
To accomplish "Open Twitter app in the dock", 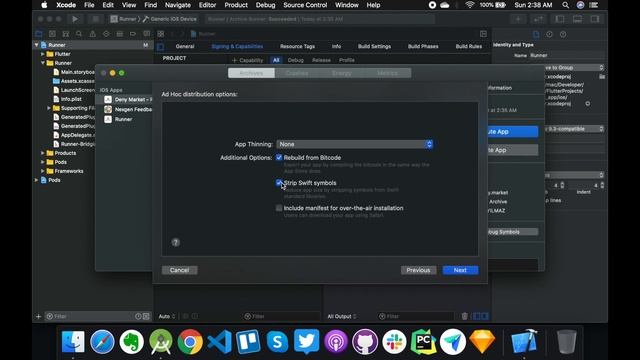I will pyautogui.click(x=307, y=341).
